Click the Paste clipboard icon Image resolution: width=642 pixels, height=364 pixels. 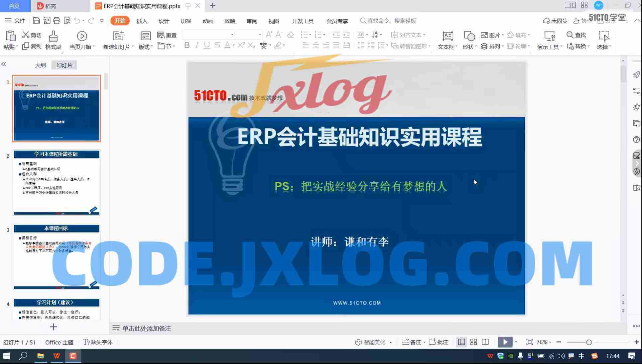coord(11,36)
